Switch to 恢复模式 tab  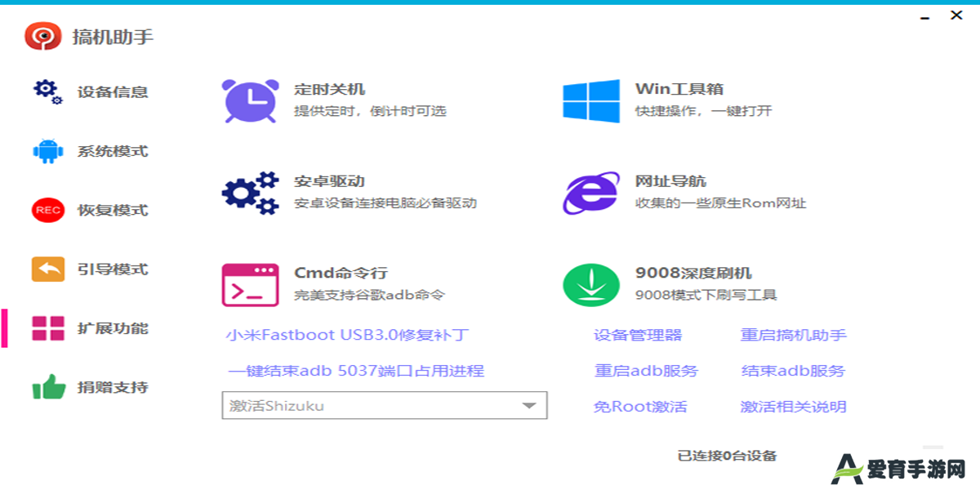(x=113, y=210)
